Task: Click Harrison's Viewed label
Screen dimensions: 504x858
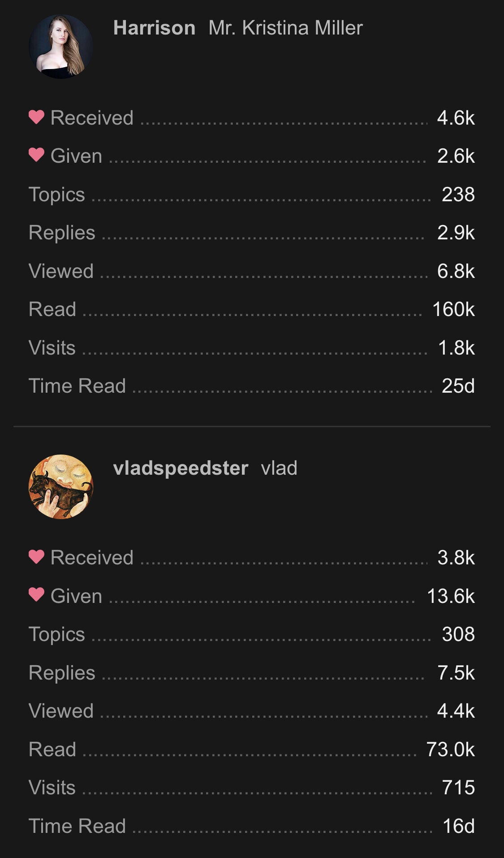Action: (x=61, y=271)
